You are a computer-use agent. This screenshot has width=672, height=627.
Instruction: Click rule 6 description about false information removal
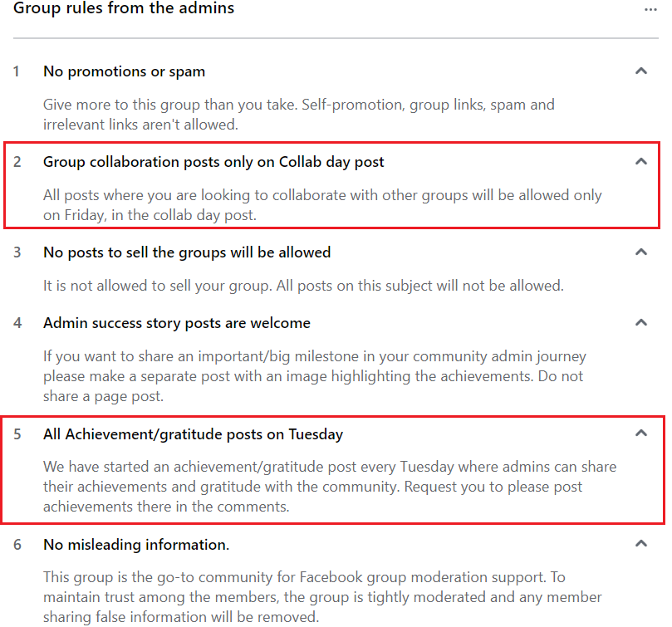pyautogui.click(x=322, y=597)
